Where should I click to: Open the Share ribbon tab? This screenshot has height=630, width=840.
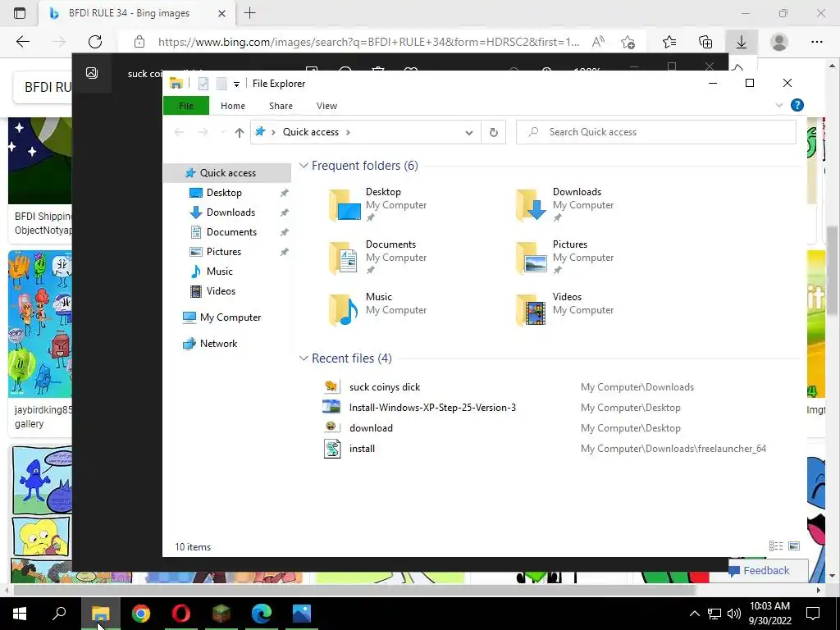[281, 106]
